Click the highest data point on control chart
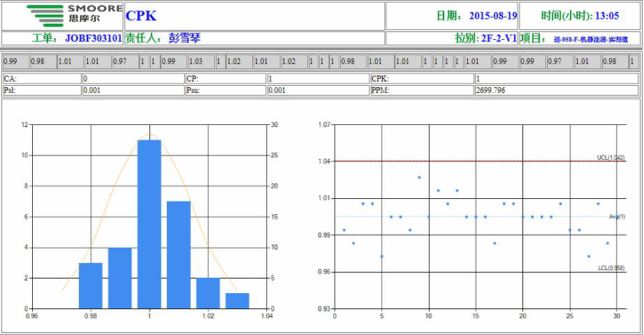This screenshot has height=335, width=644. click(x=419, y=177)
